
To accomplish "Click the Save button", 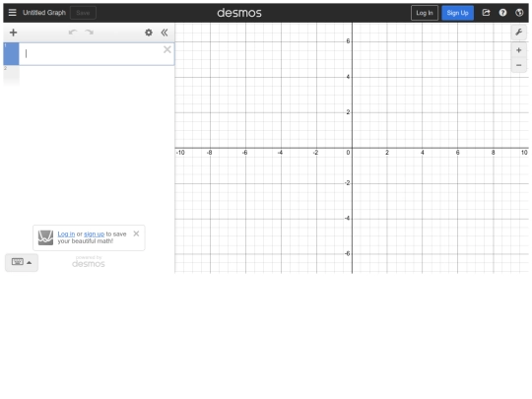I will [x=83, y=13].
